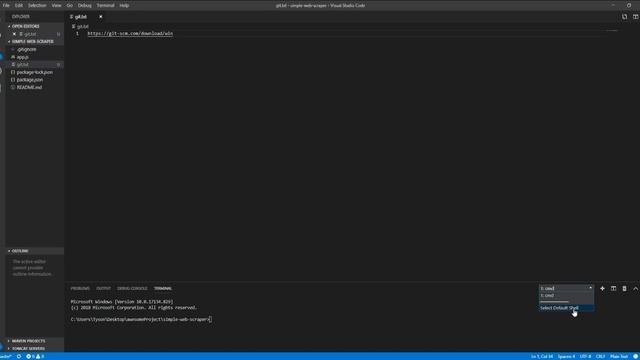Open the File menu
The width and height of the screenshot is (640, 360).
[6, 5]
